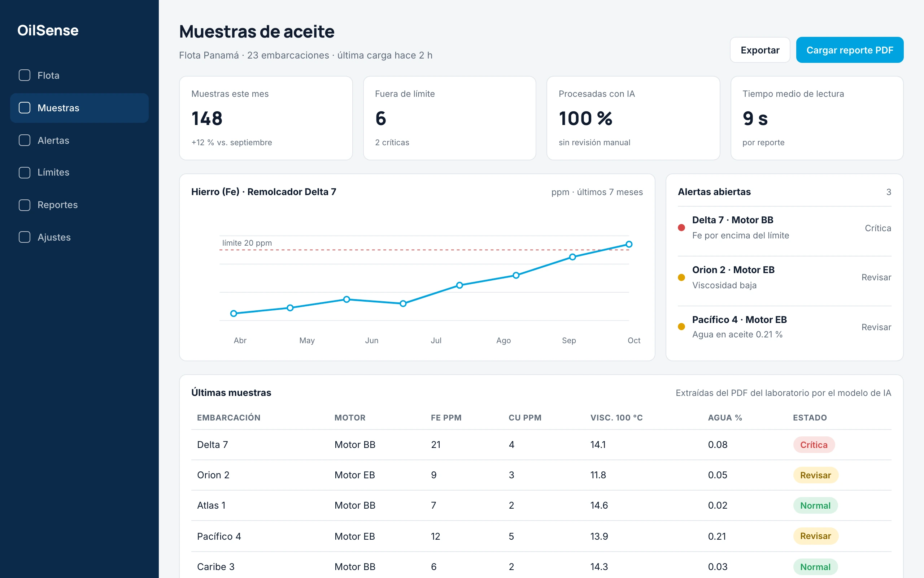The height and width of the screenshot is (578, 924).
Task: Click Cargar reporte PDF button
Action: [850, 50]
